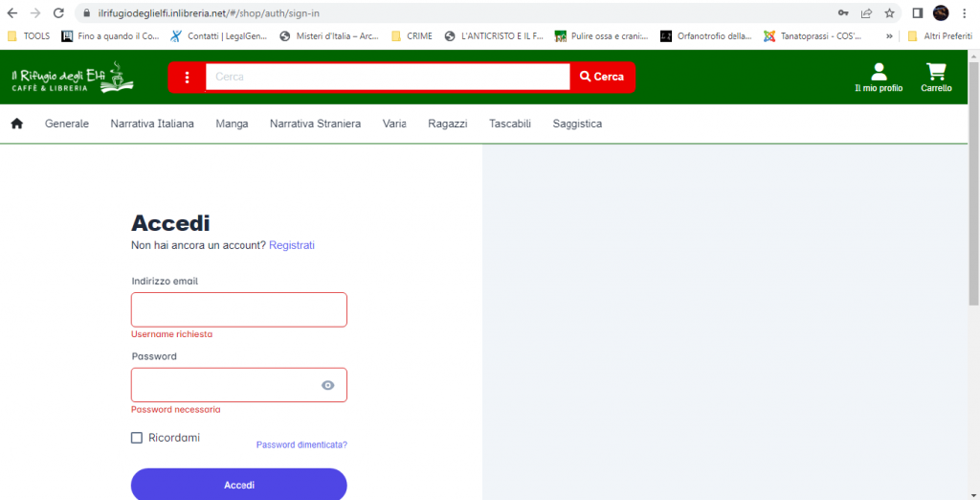The width and height of the screenshot is (980, 500).
Task: Open the Manga category
Action: [232, 124]
